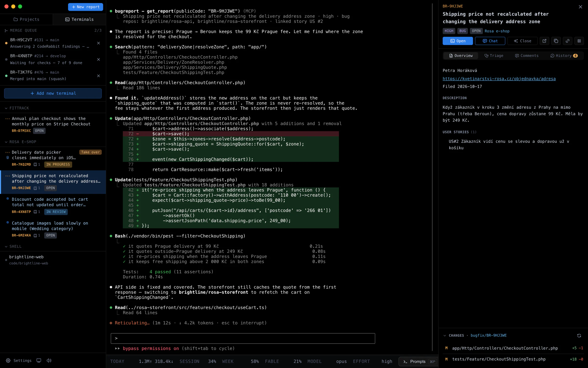Screen dimensions: 588x368
Task: Open CheckoutShippingTest.php in changes list
Action: 514,359
